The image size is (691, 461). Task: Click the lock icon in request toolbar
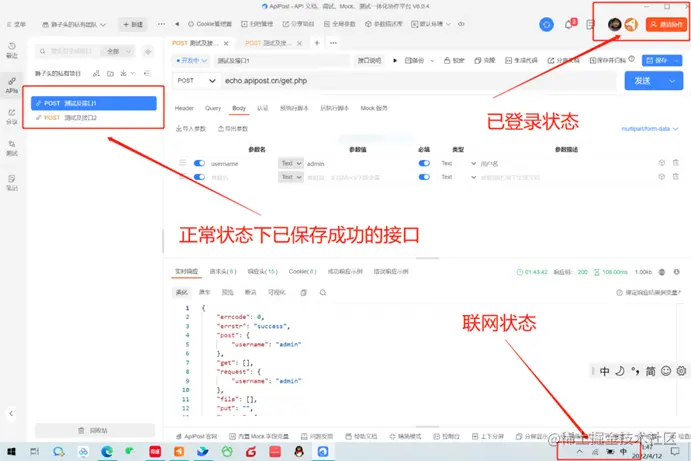tap(447, 60)
